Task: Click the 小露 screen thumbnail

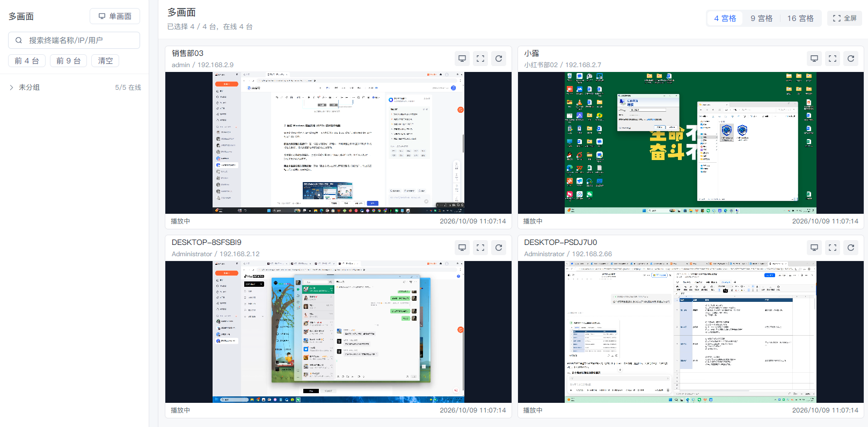Action: coord(691,143)
